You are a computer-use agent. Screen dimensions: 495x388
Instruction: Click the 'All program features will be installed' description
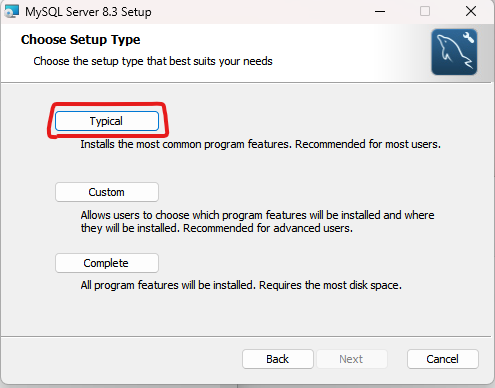(x=241, y=285)
